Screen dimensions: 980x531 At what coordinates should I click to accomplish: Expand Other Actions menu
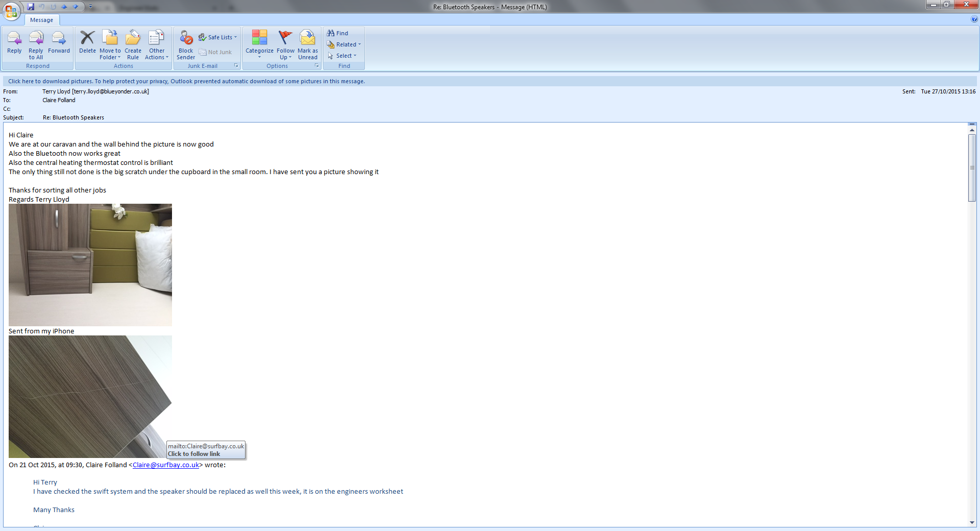[157, 45]
